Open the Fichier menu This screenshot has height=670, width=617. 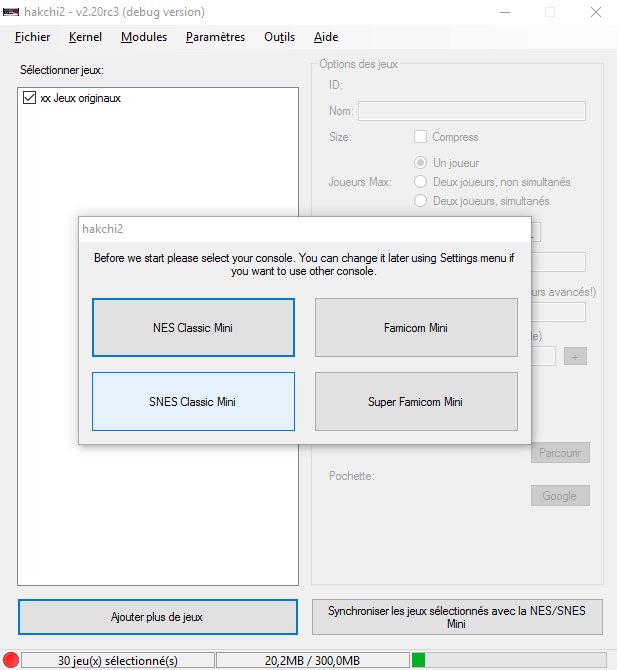coord(33,37)
